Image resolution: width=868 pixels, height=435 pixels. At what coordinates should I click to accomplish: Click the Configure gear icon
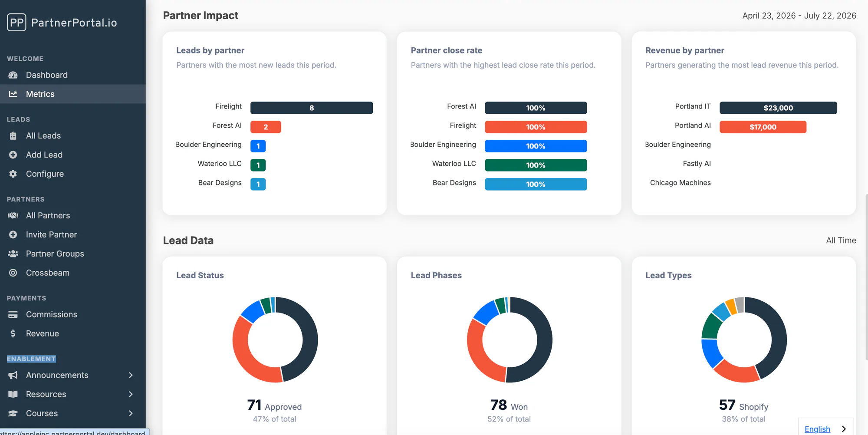13,174
